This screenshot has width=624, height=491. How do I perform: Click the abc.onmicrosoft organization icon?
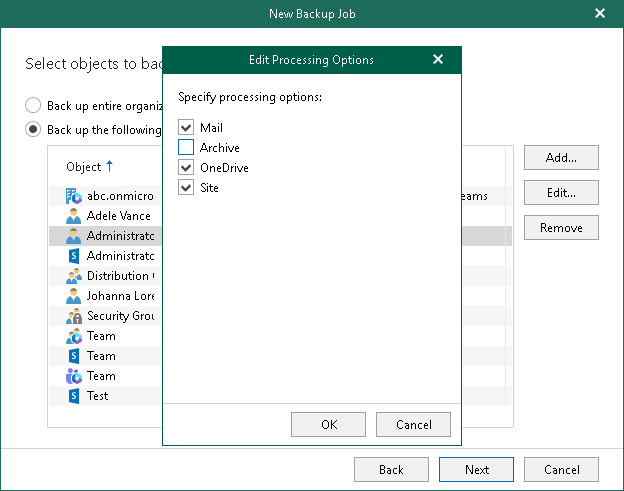pyautogui.click(x=73, y=196)
